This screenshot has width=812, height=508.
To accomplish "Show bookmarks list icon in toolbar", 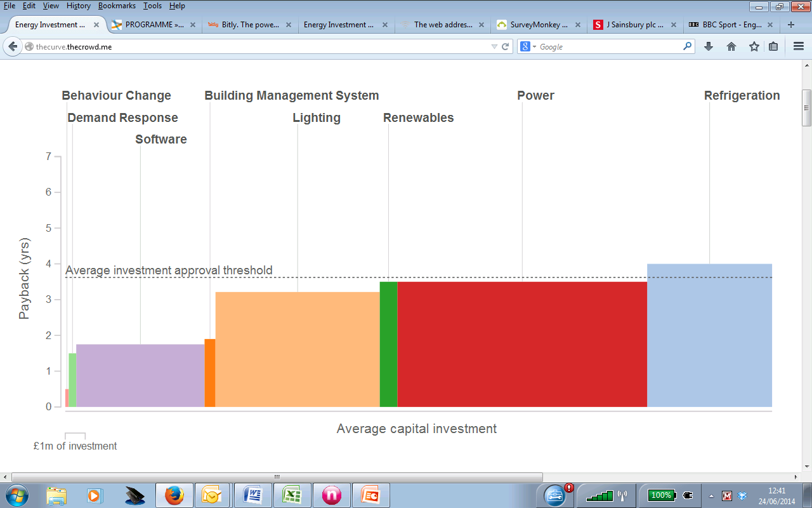I will click(773, 46).
